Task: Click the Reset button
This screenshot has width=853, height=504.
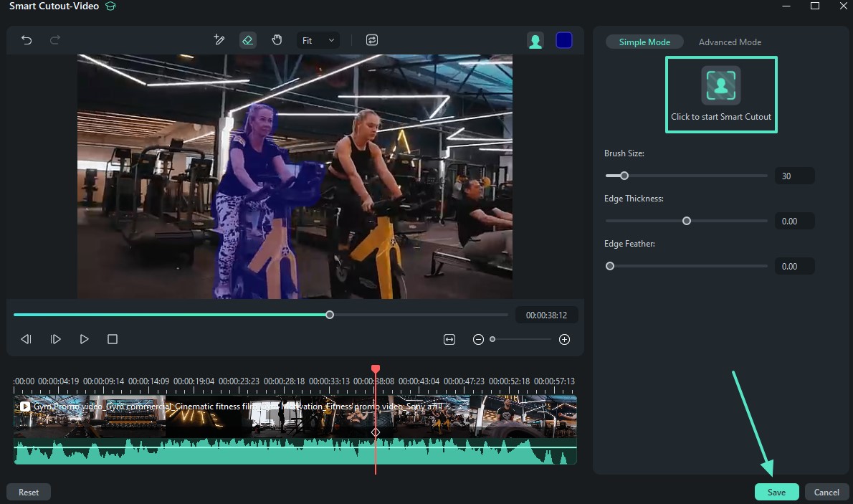Action: (x=29, y=492)
